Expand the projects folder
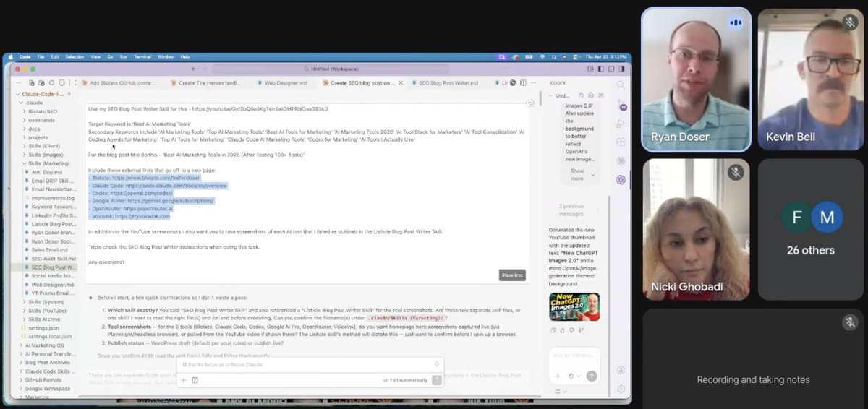The image size is (868, 409). click(38, 137)
